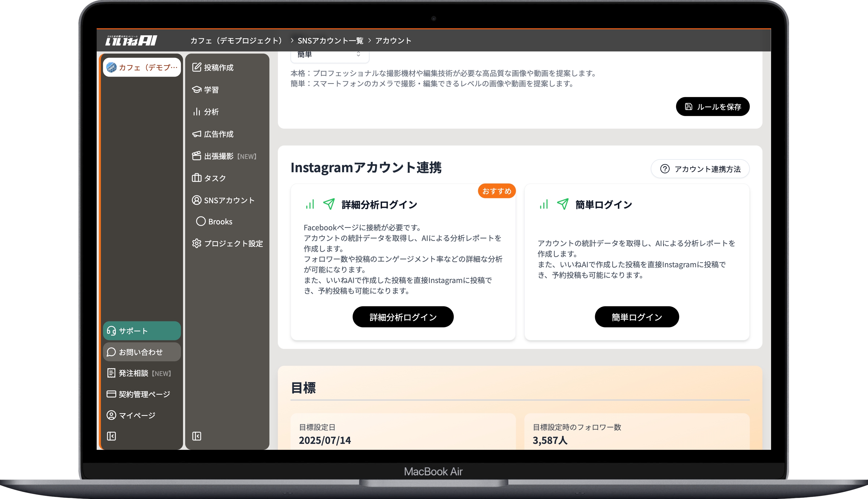This screenshot has width=868, height=499.
Task: Click the headset icon in サポート
Action: click(111, 331)
